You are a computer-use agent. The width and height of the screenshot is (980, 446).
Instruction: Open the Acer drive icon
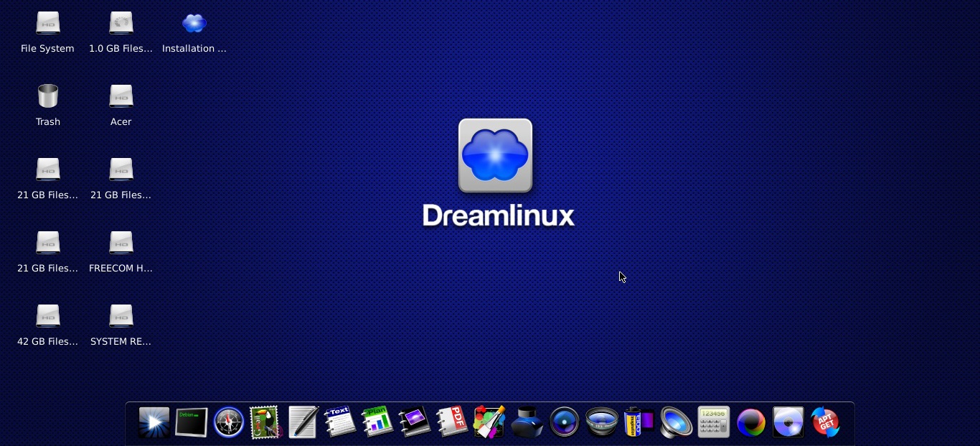click(121, 96)
